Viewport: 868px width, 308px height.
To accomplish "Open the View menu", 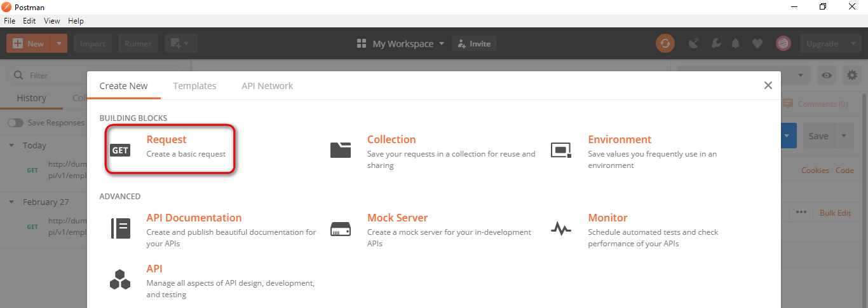I will tap(52, 20).
